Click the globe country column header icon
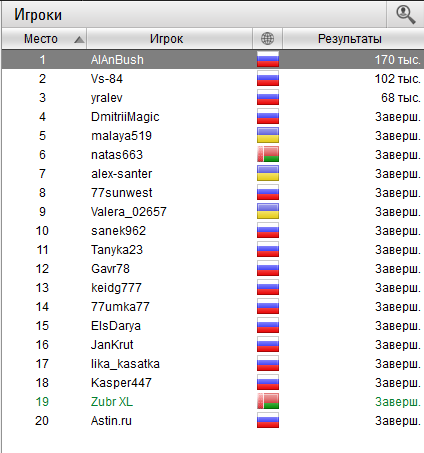The image size is (424, 453). click(x=267, y=39)
